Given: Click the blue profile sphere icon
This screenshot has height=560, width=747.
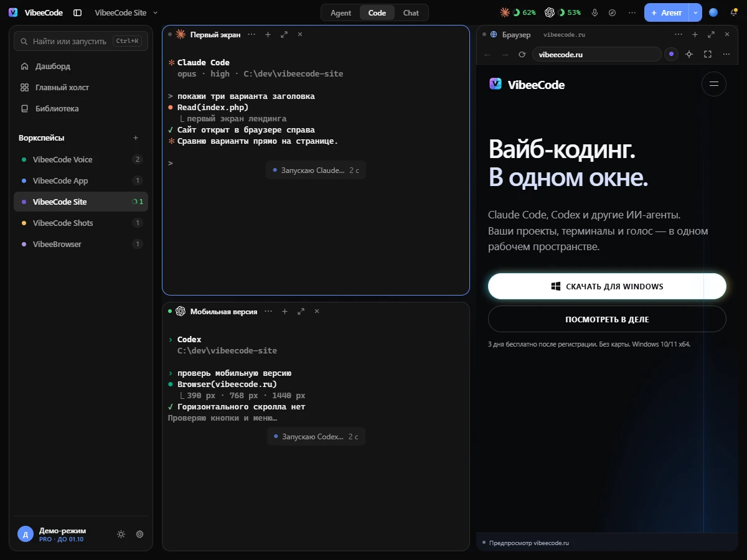Looking at the screenshot, I should pyautogui.click(x=713, y=12).
